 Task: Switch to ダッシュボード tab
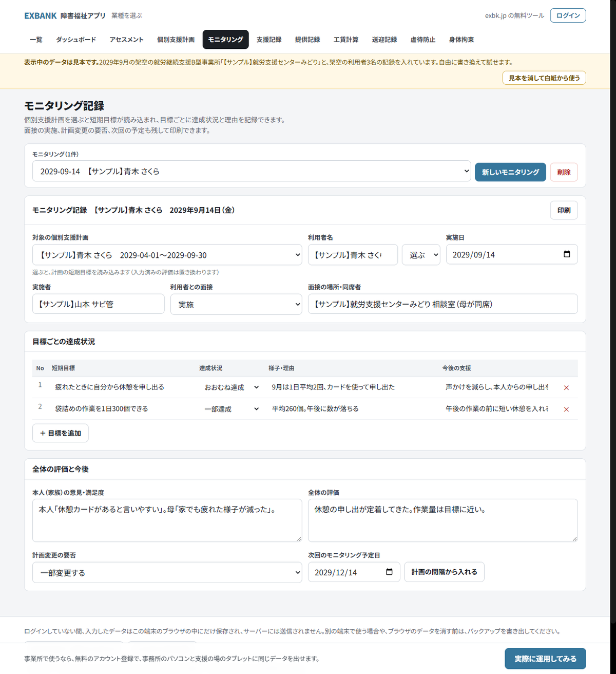coord(76,40)
